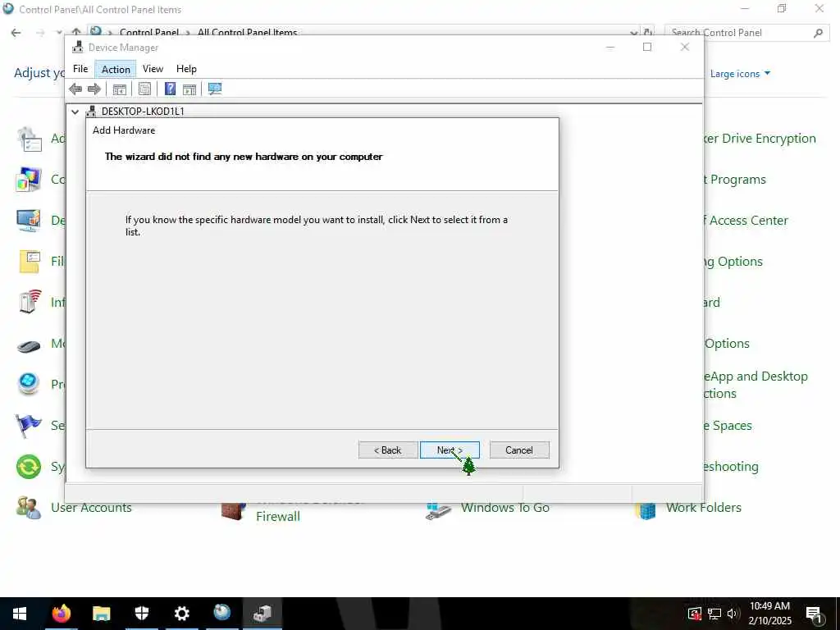Open Work Folders in Control Panel
This screenshot has height=630, width=840.
click(x=703, y=507)
